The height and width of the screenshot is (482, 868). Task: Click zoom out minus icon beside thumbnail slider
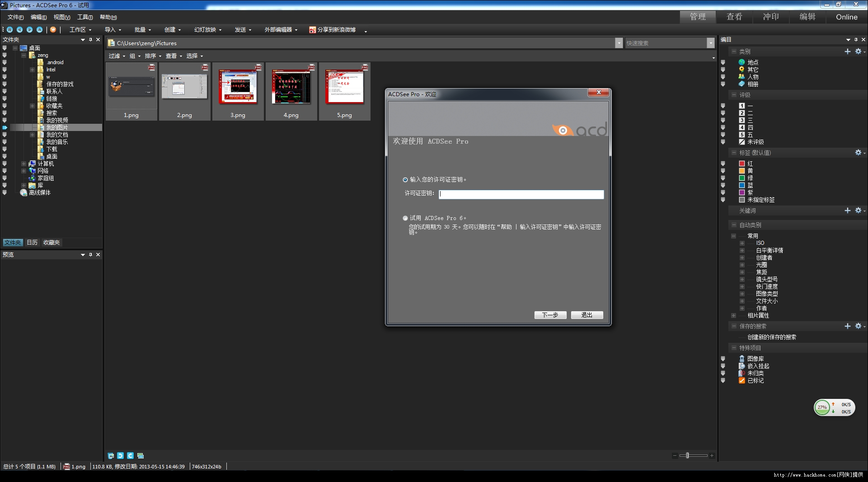675,455
